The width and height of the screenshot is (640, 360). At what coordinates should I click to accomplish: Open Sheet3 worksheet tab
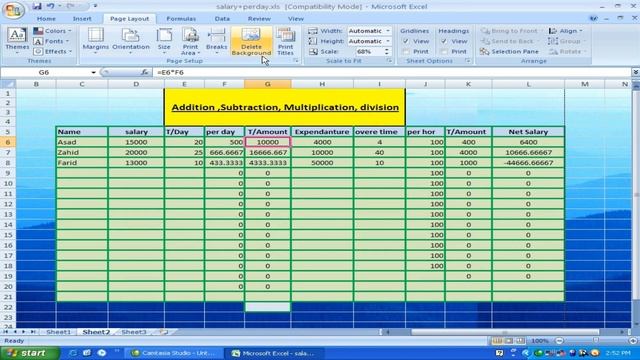point(134,332)
